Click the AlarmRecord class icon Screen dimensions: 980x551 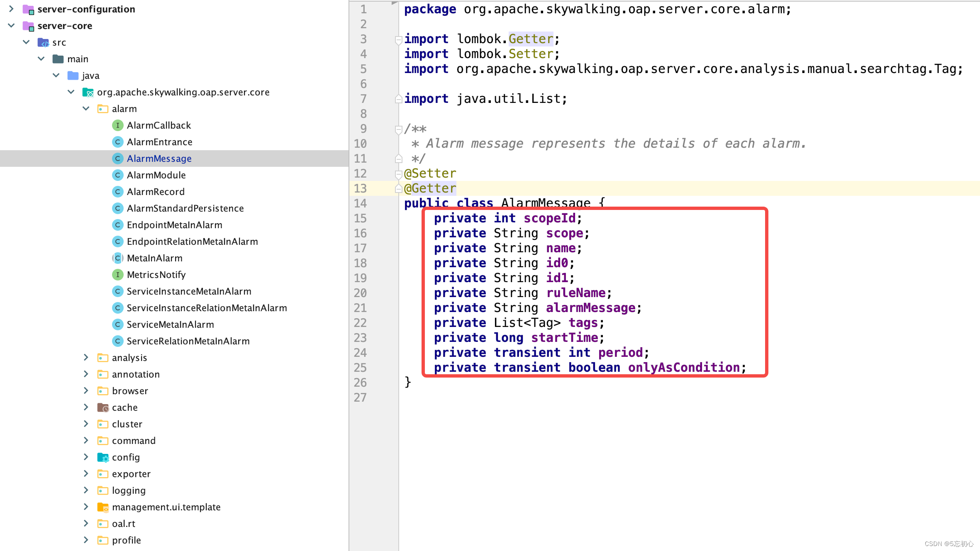(119, 191)
